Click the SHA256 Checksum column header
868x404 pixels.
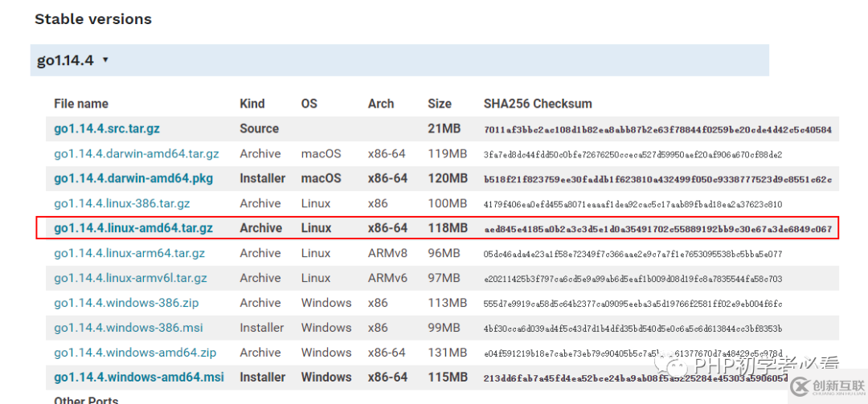click(x=538, y=104)
